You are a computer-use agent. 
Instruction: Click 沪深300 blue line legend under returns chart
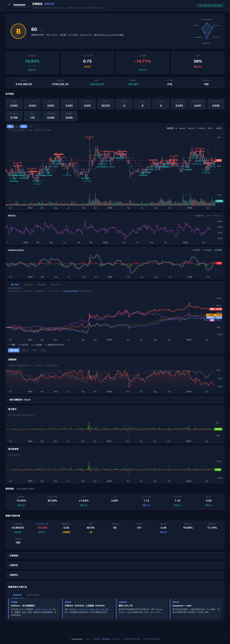click(23, 345)
